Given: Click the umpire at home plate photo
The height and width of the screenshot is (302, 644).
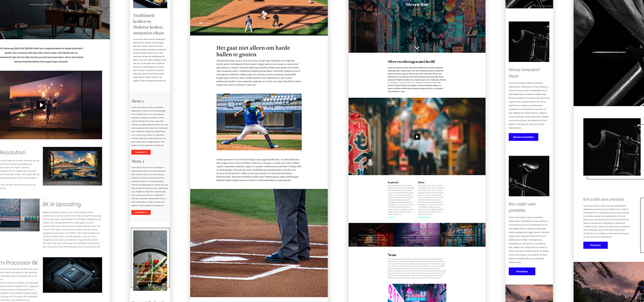Looking at the screenshot, I should 259,243.
